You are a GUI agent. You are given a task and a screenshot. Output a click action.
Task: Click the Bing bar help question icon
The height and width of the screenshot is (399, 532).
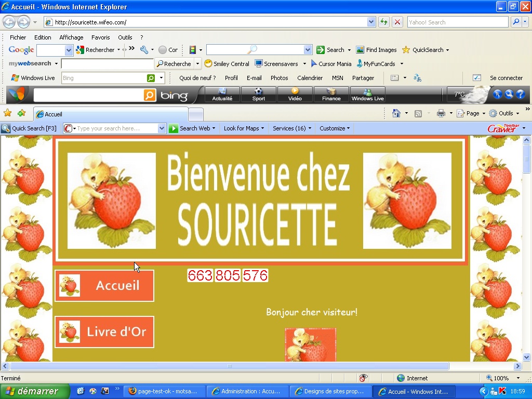coord(521,95)
